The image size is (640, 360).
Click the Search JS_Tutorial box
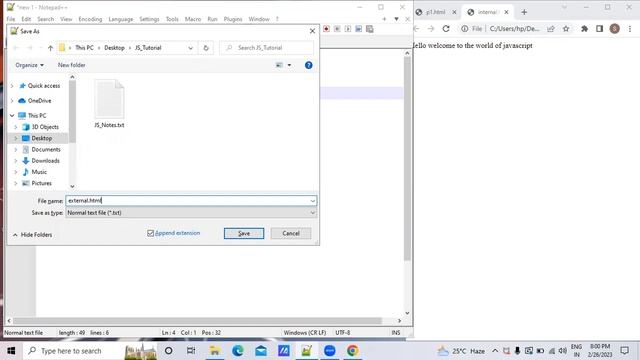pyautogui.click(x=267, y=48)
